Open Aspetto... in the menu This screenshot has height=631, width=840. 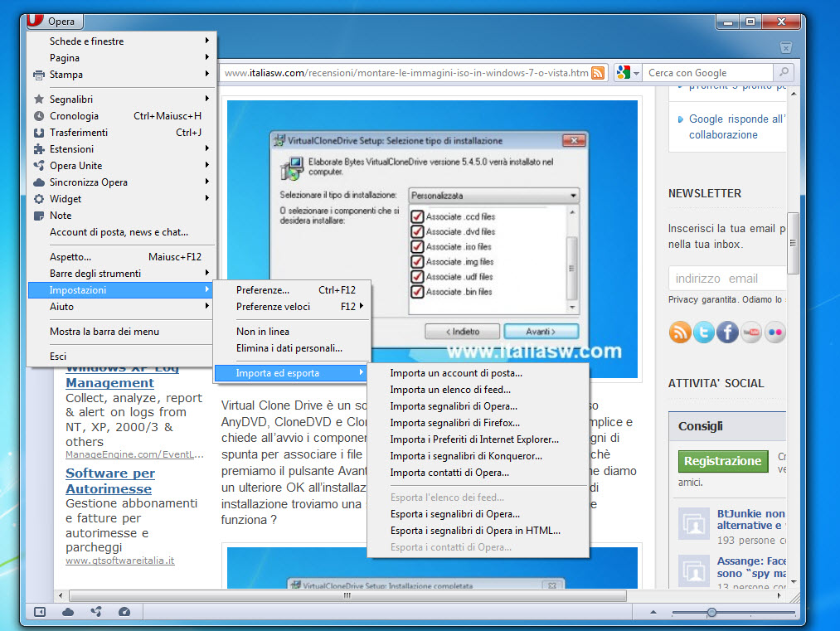[122, 256]
